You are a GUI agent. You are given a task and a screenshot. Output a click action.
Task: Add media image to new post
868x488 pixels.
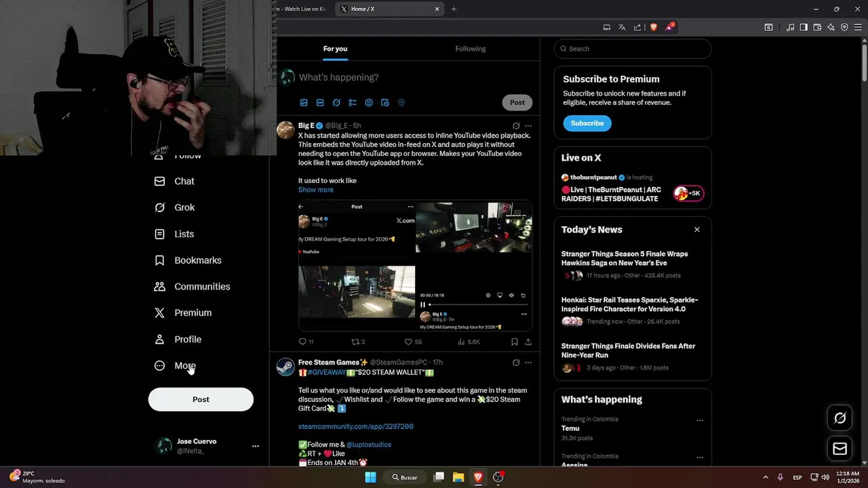click(x=304, y=102)
